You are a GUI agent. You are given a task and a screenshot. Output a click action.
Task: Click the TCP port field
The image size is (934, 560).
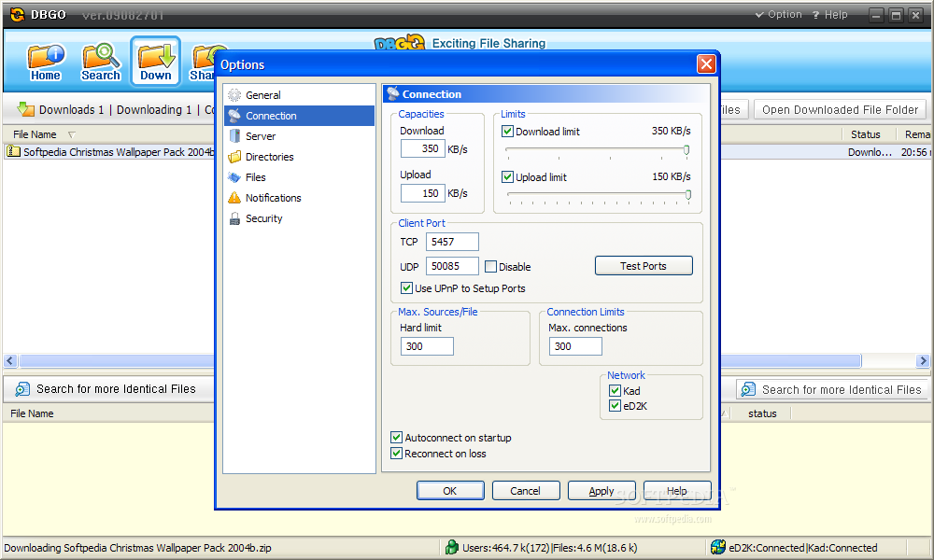(452, 242)
